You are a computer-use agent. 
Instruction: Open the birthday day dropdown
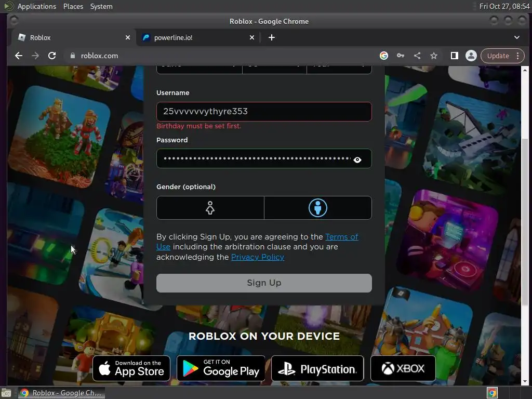(x=274, y=69)
